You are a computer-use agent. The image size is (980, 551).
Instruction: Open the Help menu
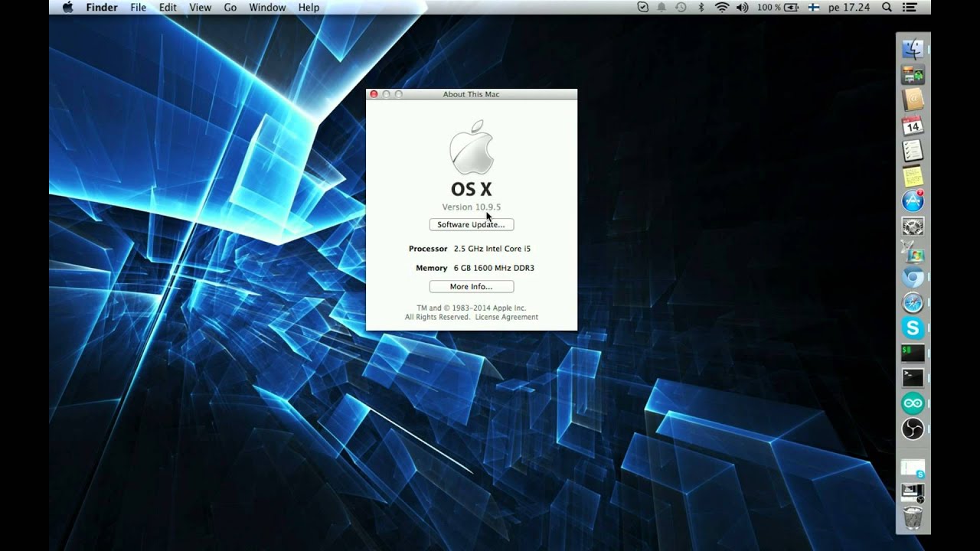[x=309, y=7]
